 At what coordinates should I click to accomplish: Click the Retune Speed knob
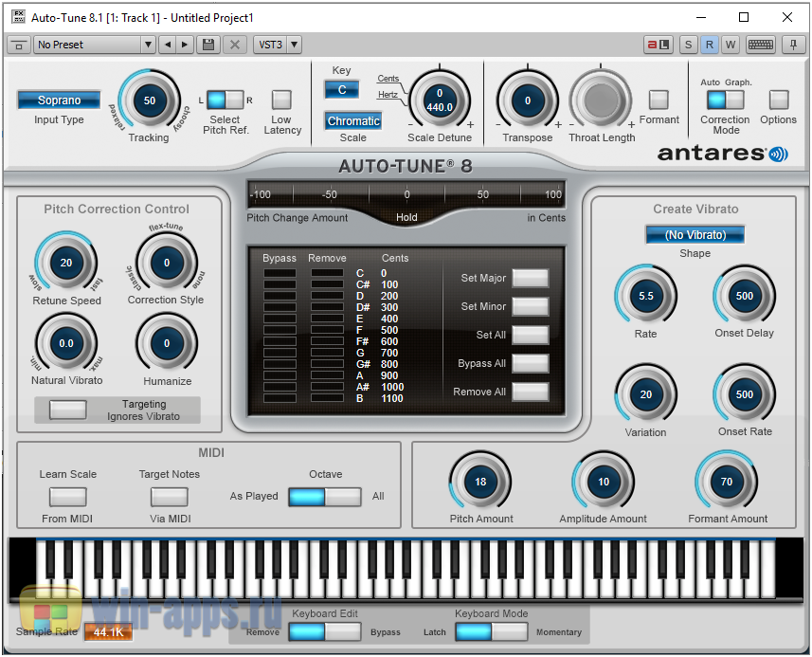coord(66,263)
